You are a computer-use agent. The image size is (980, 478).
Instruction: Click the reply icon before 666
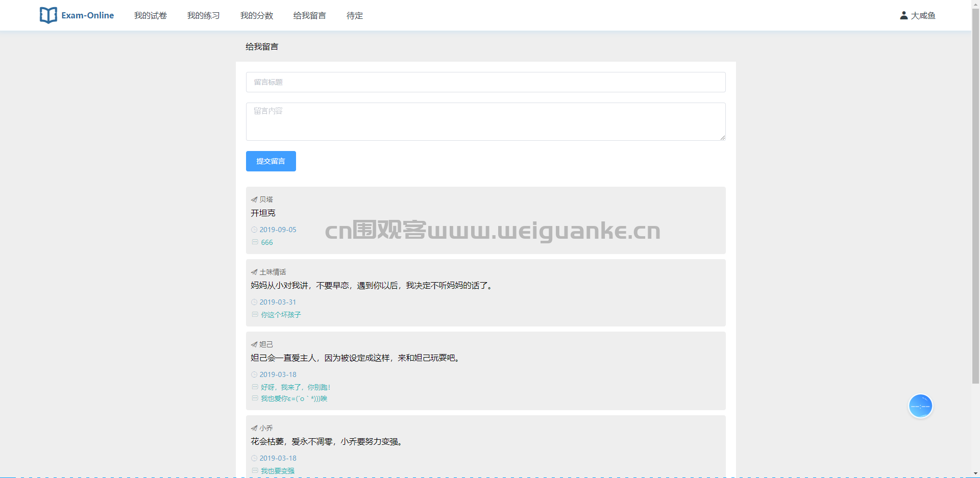click(255, 242)
